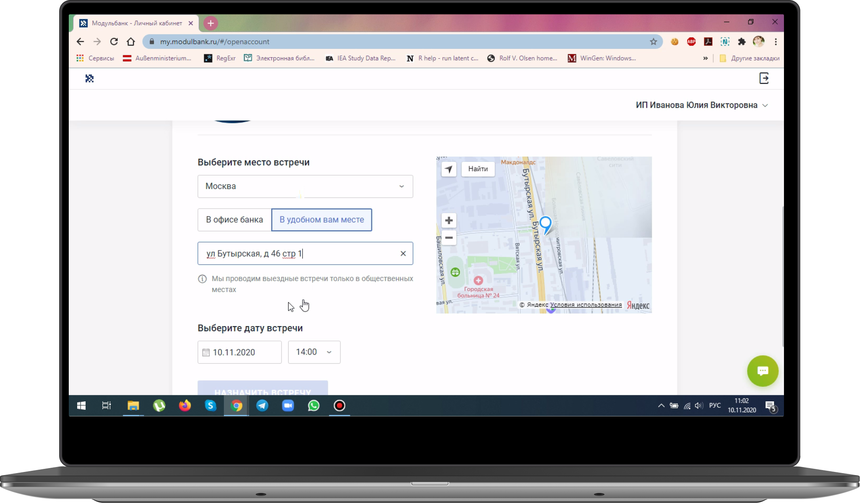The width and height of the screenshot is (860, 504).
Task: Click the Найти button on the map
Action: point(478,169)
